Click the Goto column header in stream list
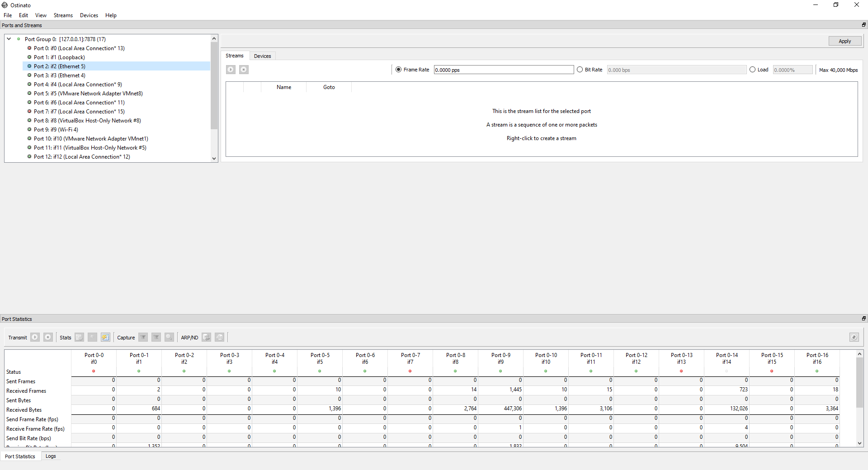 coord(329,87)
